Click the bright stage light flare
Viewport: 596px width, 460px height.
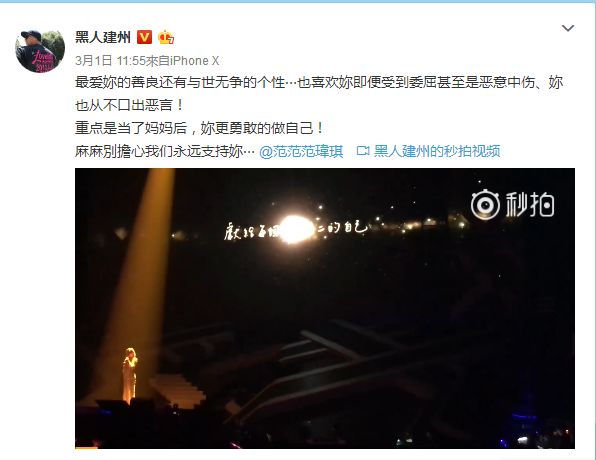(297, 229)
